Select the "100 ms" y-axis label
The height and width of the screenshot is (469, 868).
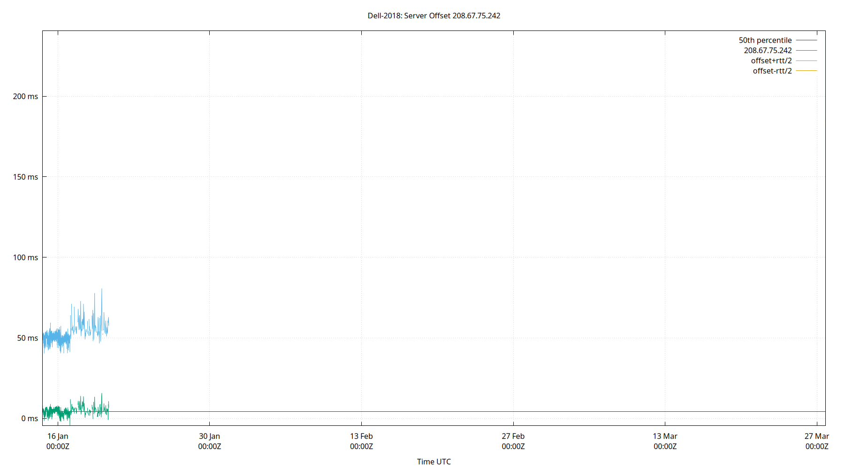(x=25, y=257)
